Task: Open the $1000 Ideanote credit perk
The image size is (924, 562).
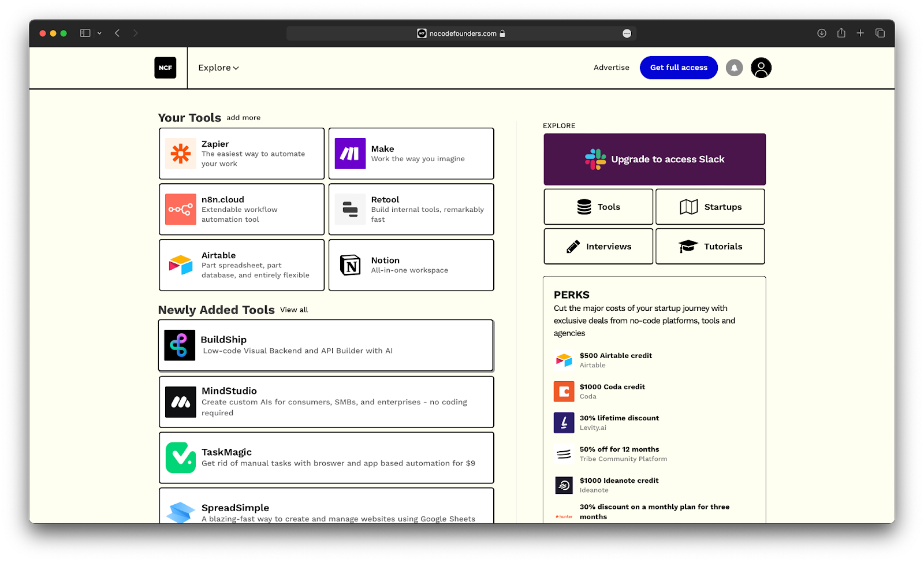Action: pos(619,481)
